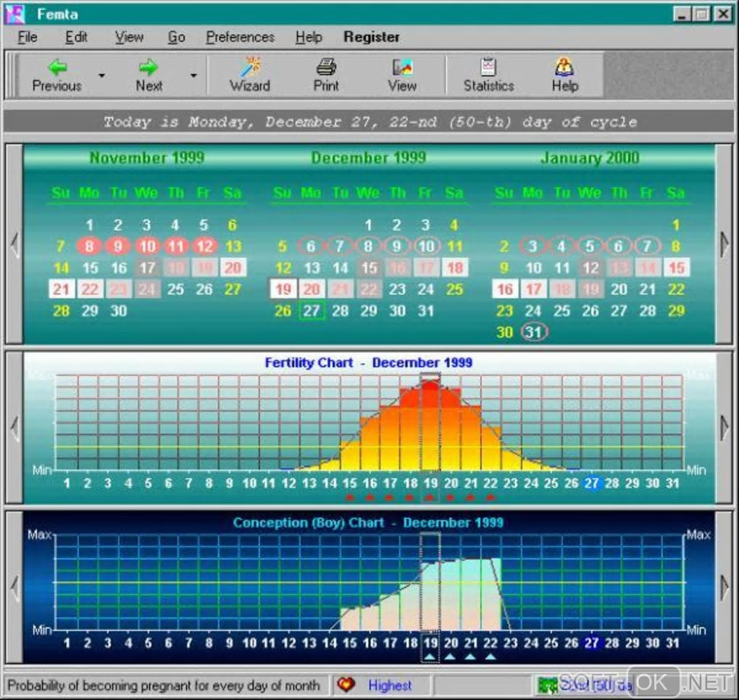Click the Conception Chart right arrow

click(x=724, y=588)
